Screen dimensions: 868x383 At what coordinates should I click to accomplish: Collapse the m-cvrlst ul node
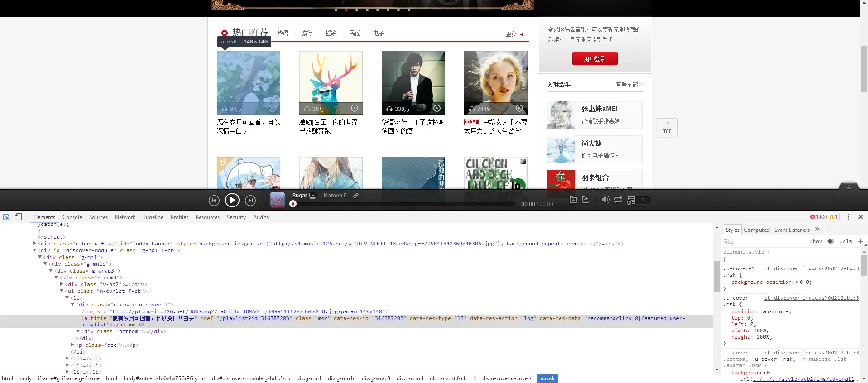pyautogui.click(x=62, y=291)
